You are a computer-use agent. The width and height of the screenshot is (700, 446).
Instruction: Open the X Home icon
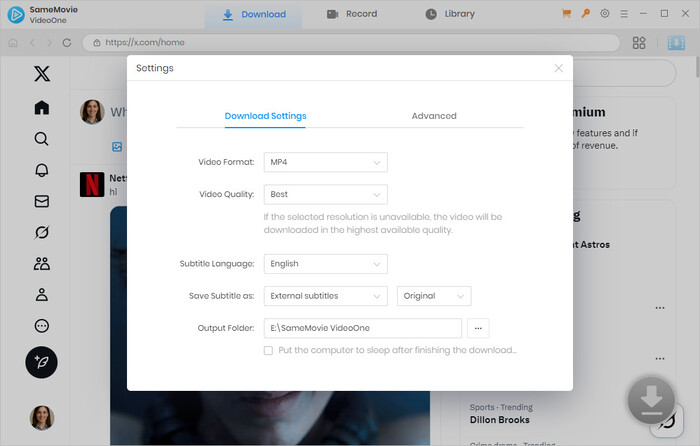pyautogui.click(x=42, y=108)
